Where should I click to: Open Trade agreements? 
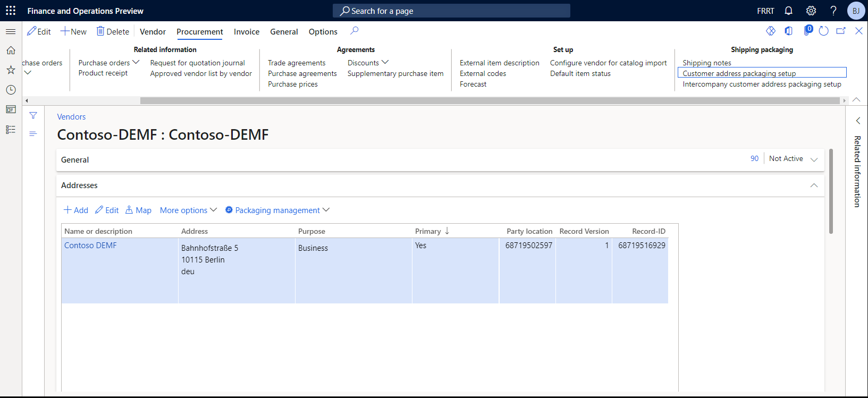click(x=297, y=63)
